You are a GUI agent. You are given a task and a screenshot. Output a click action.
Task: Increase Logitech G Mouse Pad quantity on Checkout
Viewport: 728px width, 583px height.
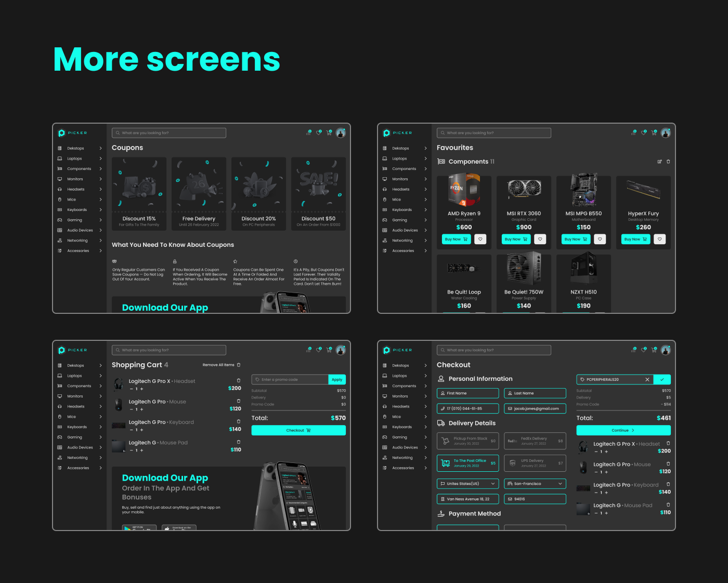point(606,513)
